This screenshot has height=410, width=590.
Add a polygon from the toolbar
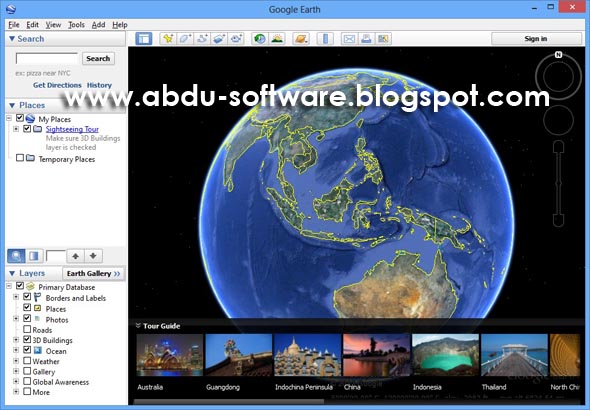pos(185,39)
